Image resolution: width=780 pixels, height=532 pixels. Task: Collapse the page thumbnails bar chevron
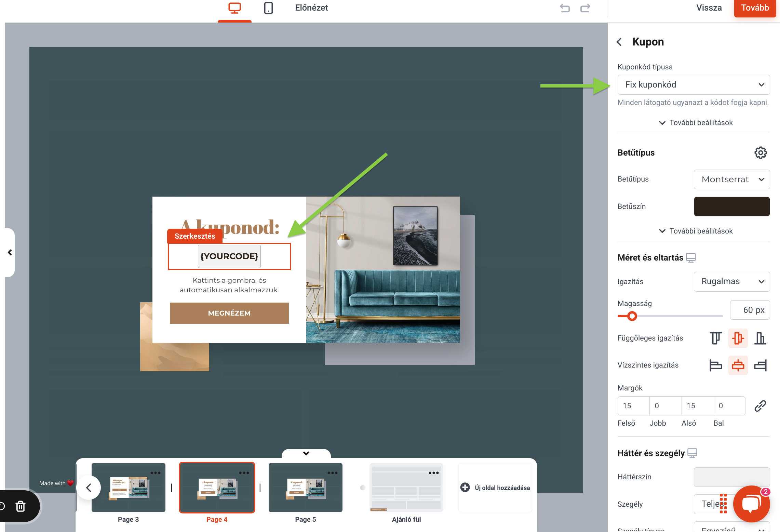pos(306,453)
